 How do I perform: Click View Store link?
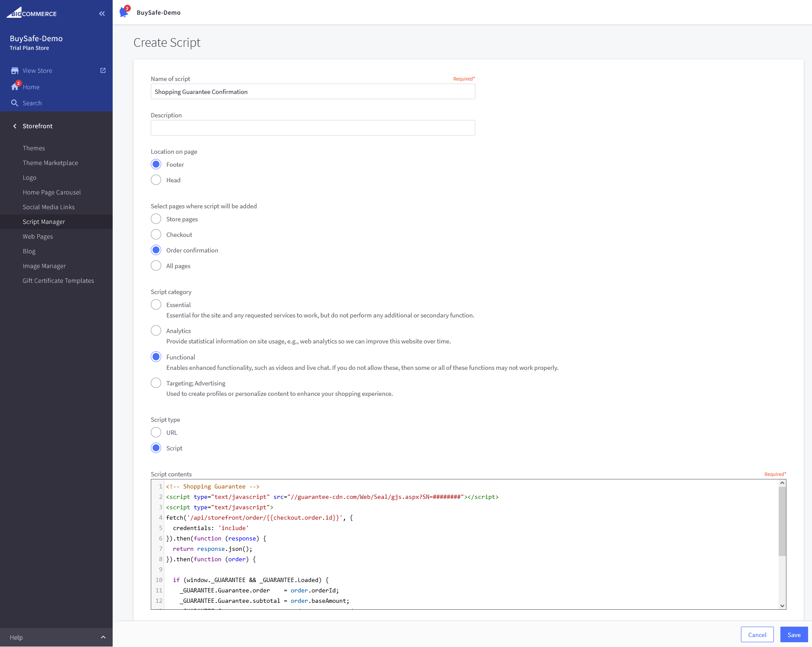(37, 71)
